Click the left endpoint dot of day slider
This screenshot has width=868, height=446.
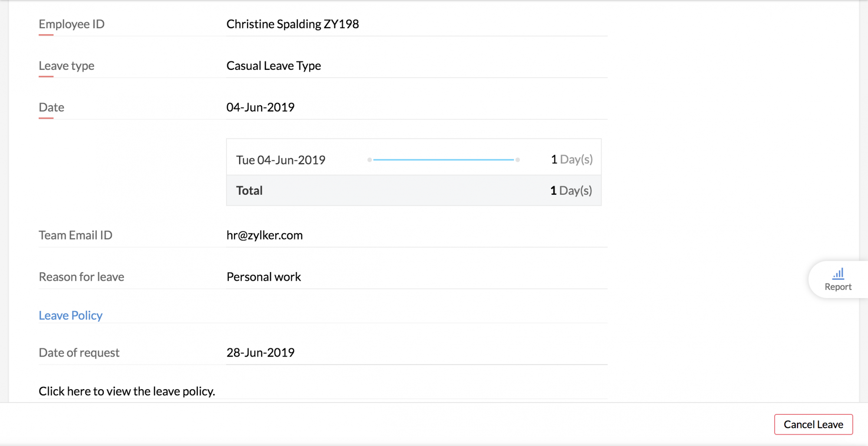click(x=369, y=160)
